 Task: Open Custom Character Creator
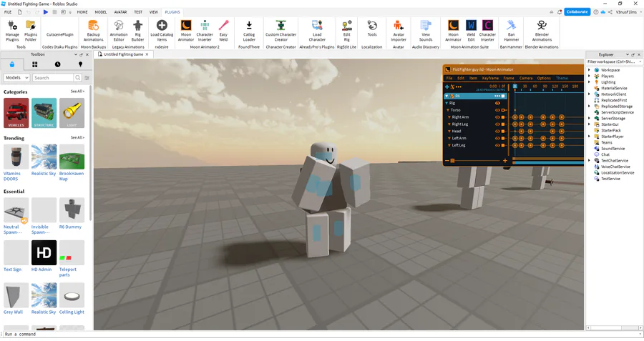tap(281, 31)
